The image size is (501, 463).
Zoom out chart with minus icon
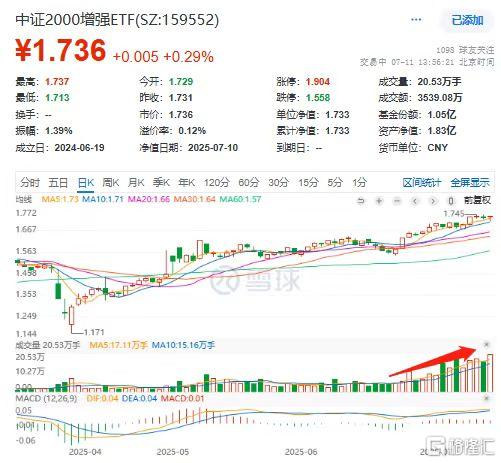click(397, 201)
